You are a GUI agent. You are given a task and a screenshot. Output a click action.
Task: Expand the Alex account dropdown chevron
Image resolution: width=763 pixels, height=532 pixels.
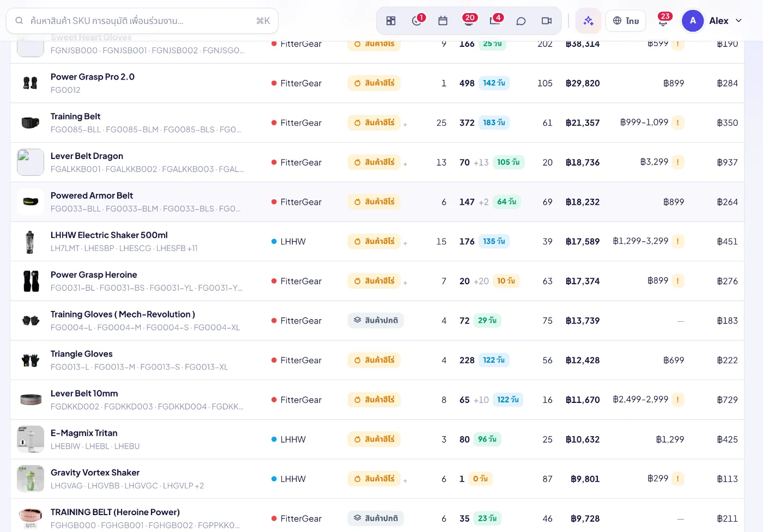tap(739, 21)
